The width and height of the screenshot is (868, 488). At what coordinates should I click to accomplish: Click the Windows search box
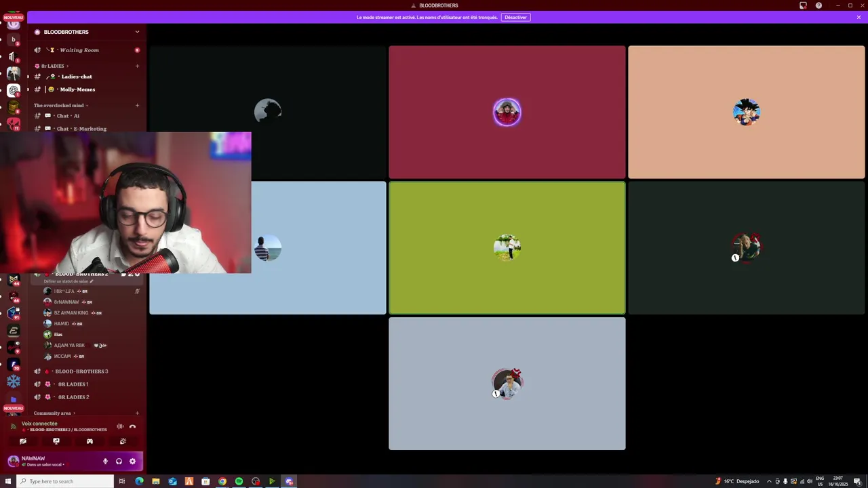tap(65, 481)
